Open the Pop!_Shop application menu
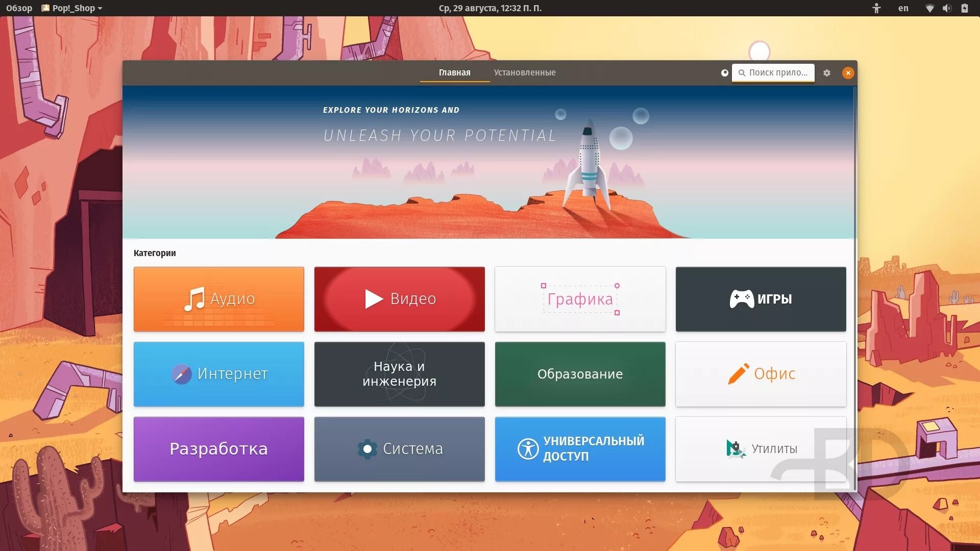 click(72, 8)
